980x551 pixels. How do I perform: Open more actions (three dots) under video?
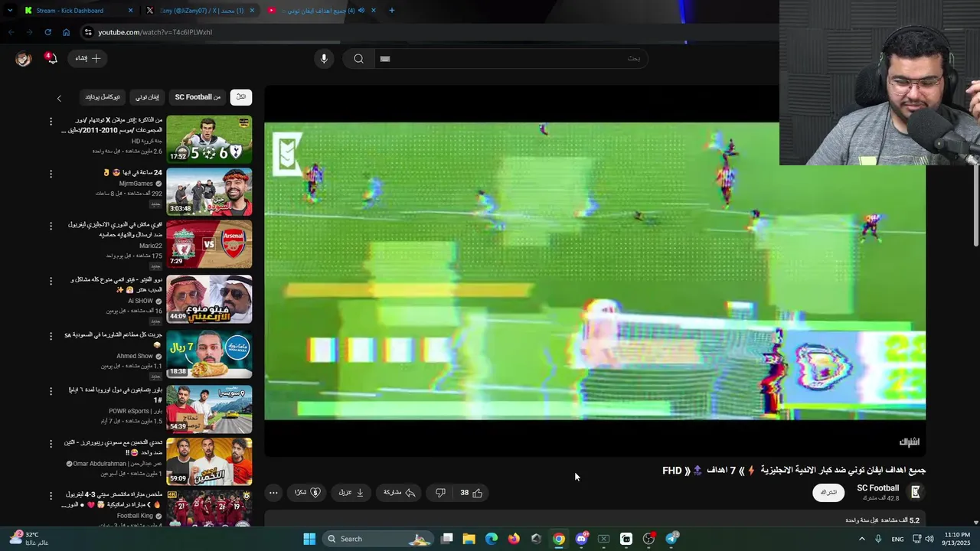(x=273, y=493)
